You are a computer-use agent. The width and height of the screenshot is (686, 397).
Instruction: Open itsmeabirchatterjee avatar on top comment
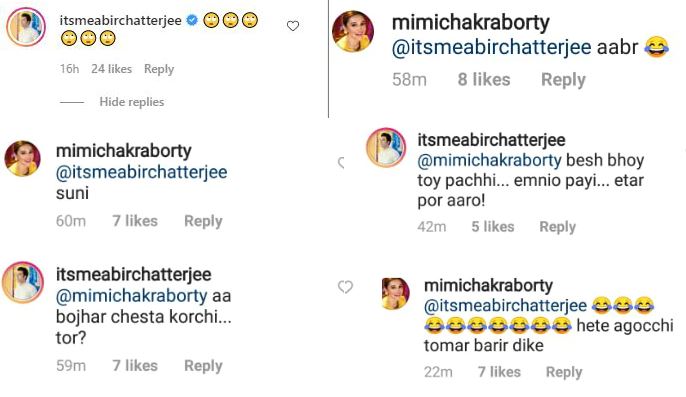click(26, 27)
